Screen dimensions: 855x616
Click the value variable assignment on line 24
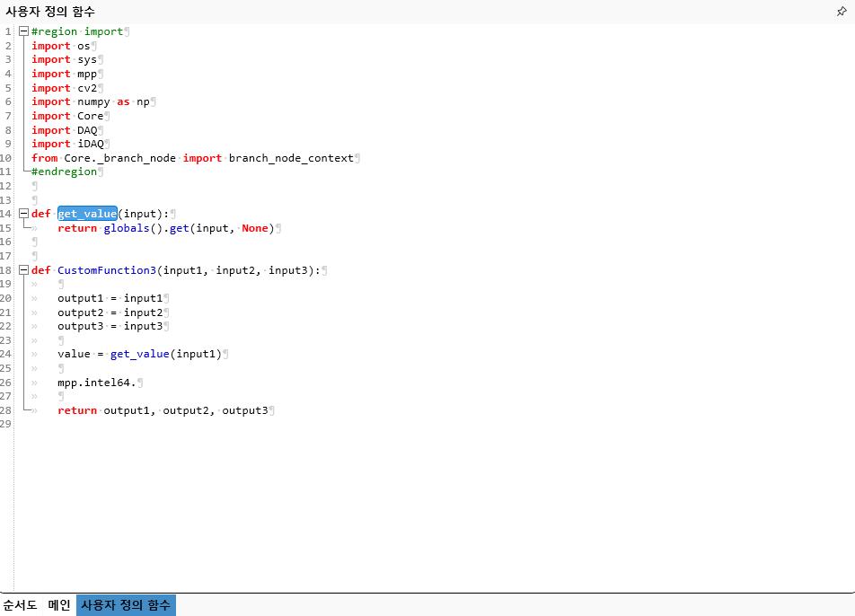[x=74, y=354]
